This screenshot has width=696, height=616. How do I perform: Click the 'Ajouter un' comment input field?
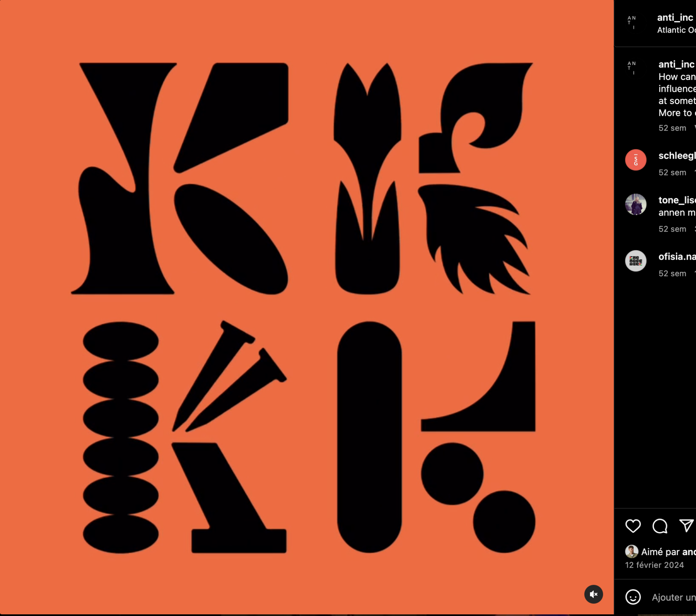tap(674, 597)
